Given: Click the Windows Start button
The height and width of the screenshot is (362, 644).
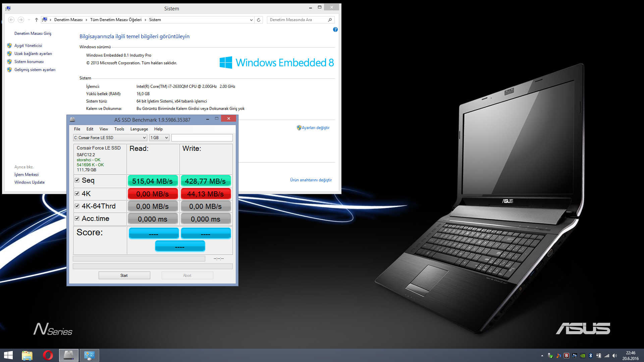Looking at the screenshot, I should [8, 355].
